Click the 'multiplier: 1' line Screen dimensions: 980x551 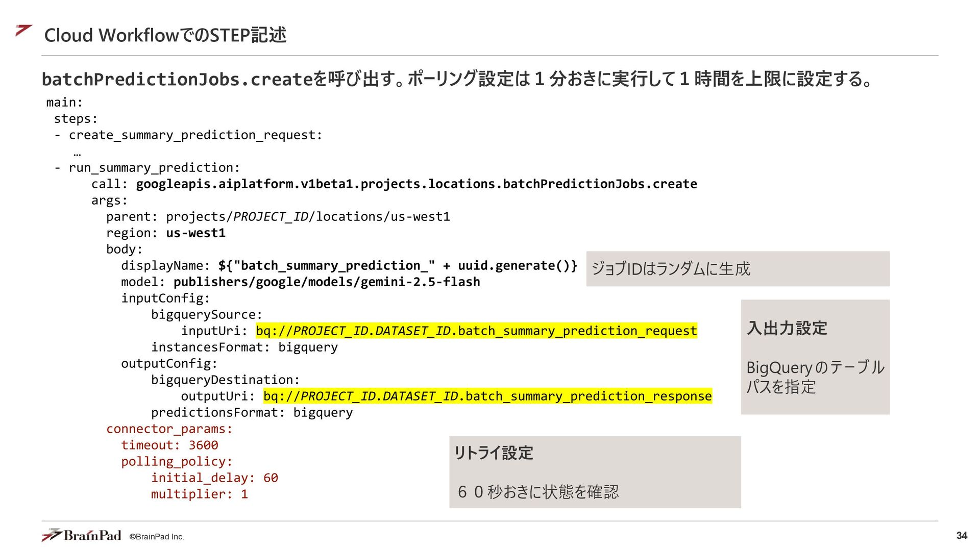[x=200, y=494]
